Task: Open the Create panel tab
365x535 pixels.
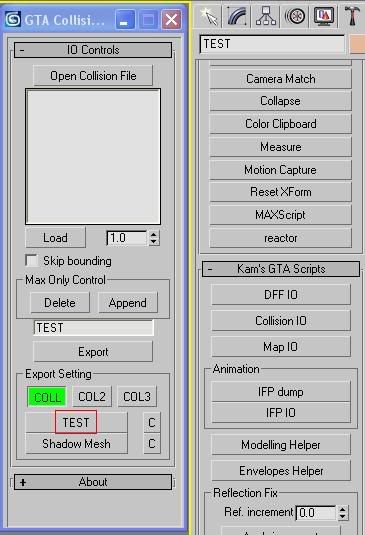Action: [x=209, y=16]
